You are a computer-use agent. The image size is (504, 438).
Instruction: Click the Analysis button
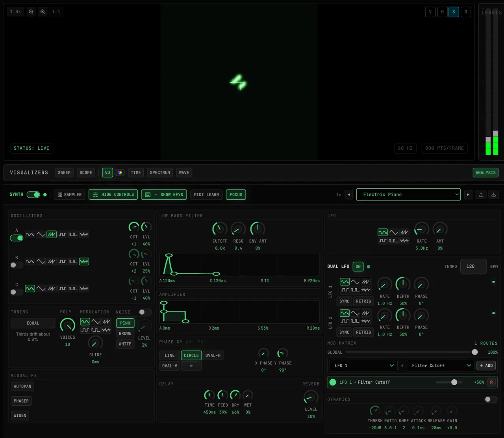click(485, 173)
